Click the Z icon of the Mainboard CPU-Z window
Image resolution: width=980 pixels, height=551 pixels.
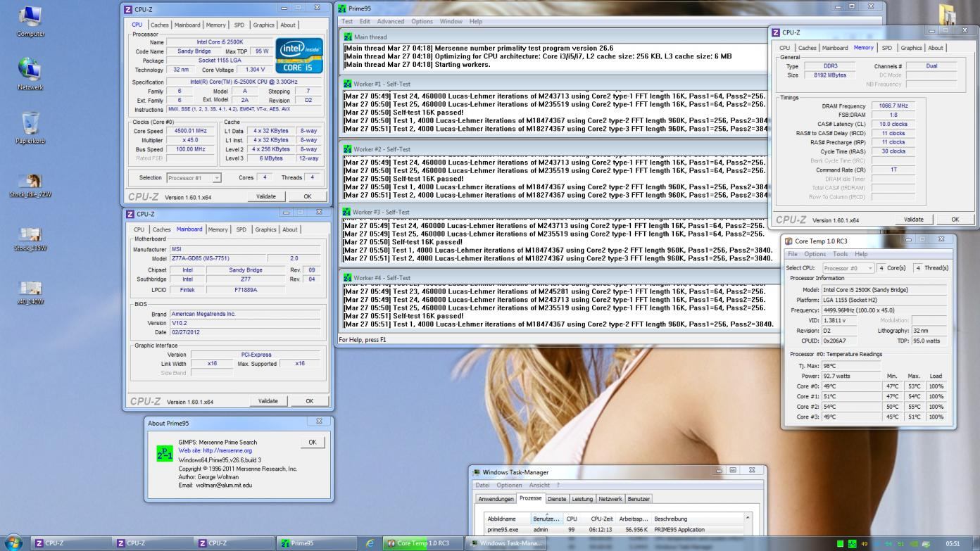129,214
